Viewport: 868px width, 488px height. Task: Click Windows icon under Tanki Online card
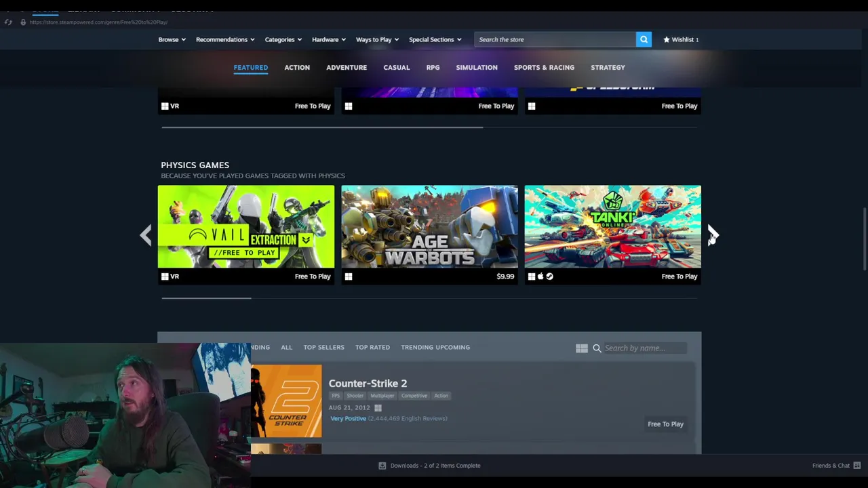click(x=532, y=277)
